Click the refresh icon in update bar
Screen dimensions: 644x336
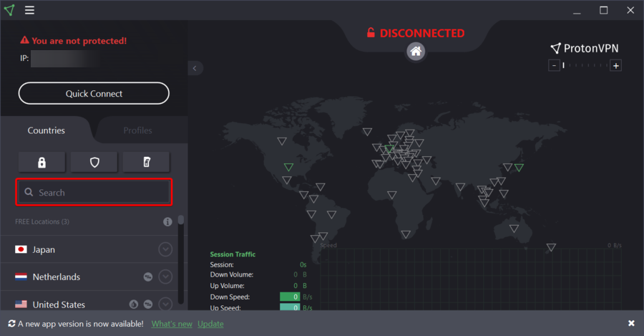(x=11, y=324)
